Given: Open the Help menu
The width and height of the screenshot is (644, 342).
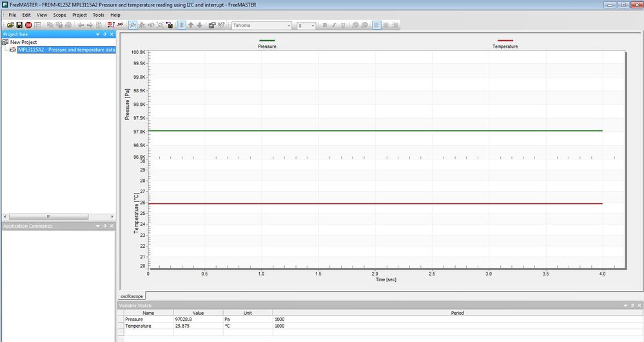Looking at the screenshot, I should point(115,15).
